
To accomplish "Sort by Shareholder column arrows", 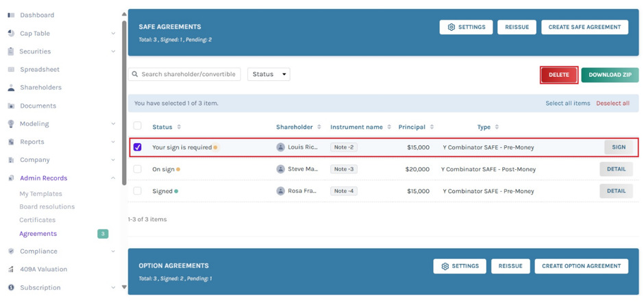I will point(319,127).
